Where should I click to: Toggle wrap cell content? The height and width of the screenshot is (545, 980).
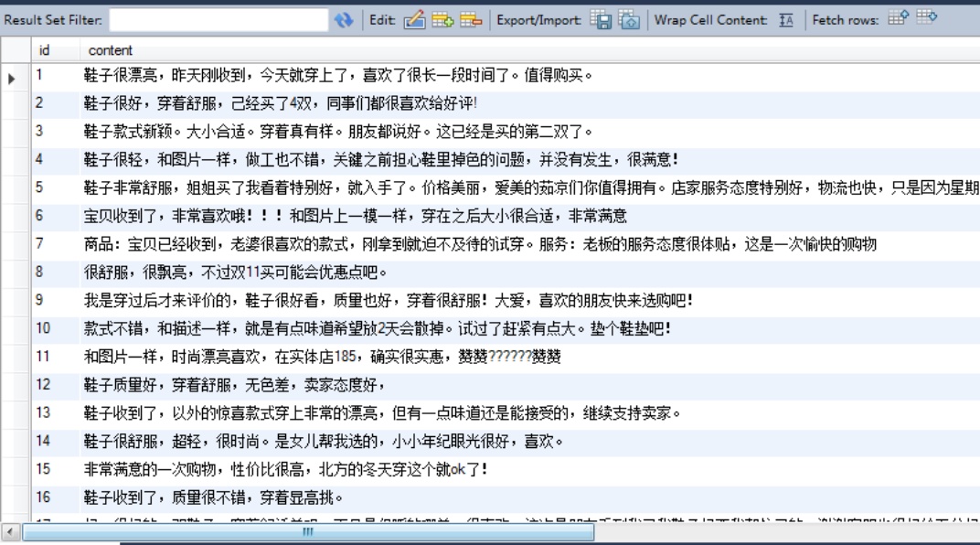tap(784, 20)
